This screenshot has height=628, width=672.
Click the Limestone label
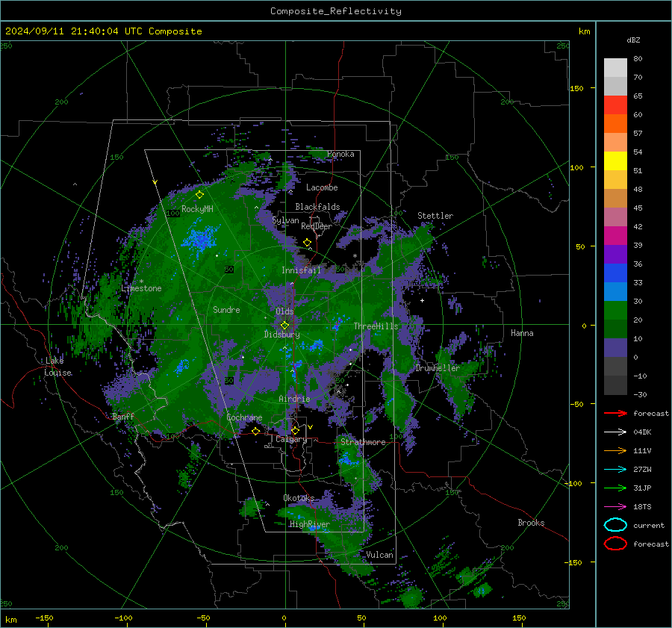click(141, 288)
